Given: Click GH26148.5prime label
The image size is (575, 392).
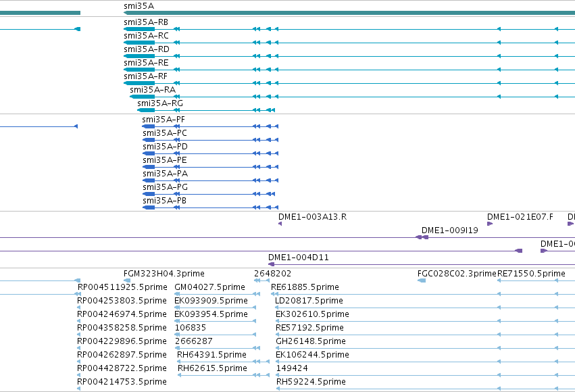Looking at the screenshot, I should [311, 341].
